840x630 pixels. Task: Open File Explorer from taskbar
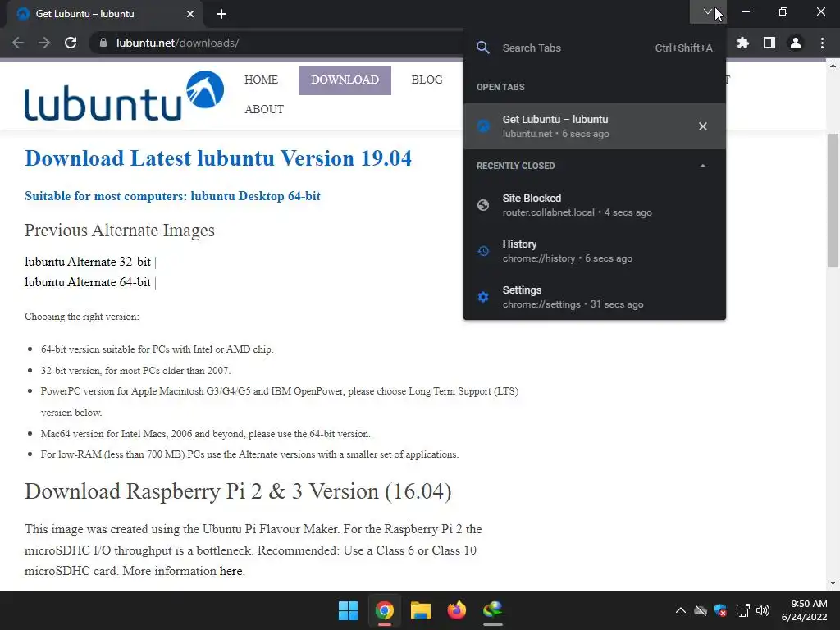point(421,610)
